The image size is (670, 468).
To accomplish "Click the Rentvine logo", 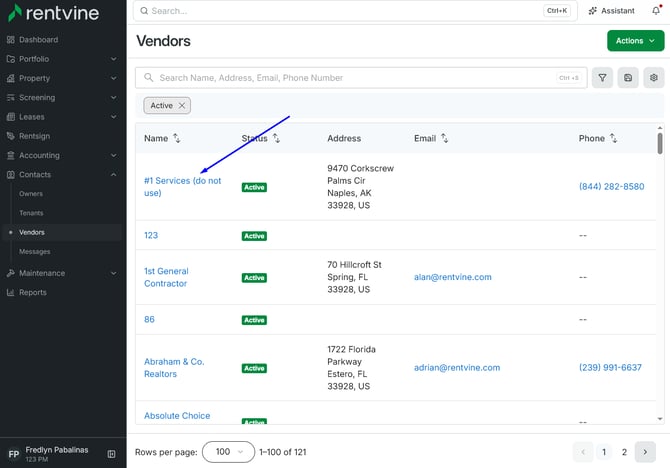I will pyautogui.click(x=53, y=13).
